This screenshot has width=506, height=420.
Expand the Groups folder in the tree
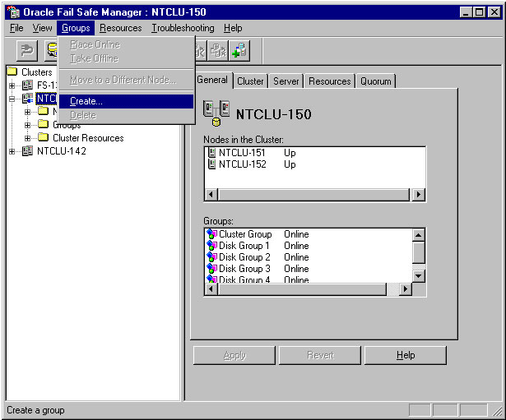tap(27, 125)
